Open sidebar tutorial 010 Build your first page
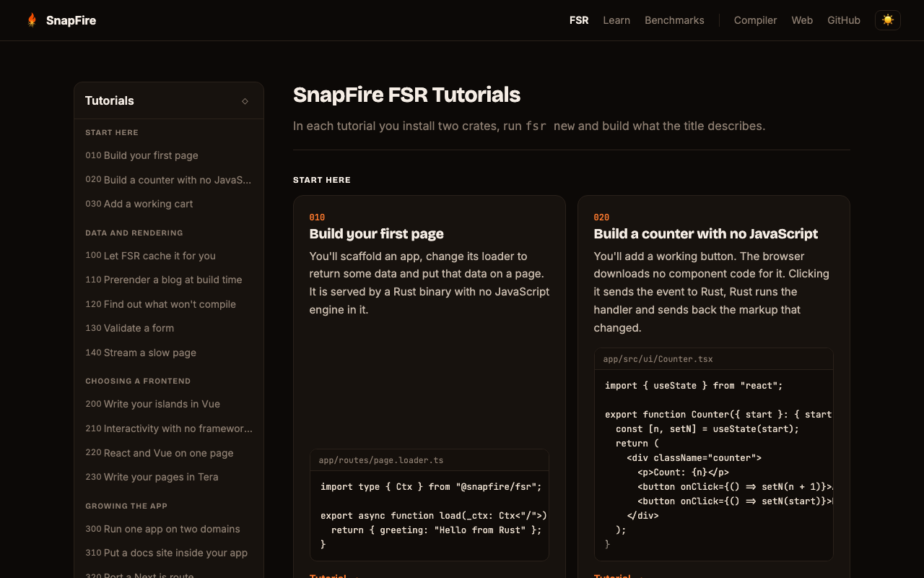This screenshot has width=924, height=578. point(169,155)
